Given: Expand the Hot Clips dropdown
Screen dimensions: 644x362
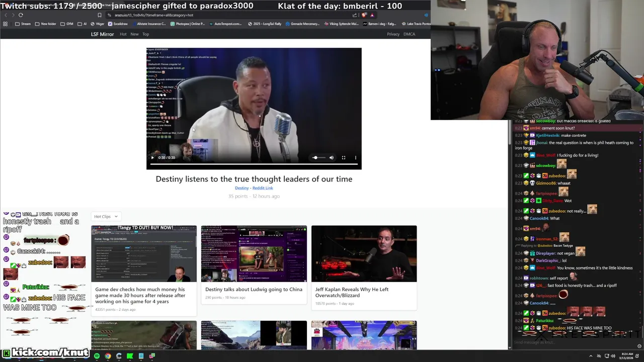Looking at the screenshot, I should pyautogui.click(x=106, y=217).
